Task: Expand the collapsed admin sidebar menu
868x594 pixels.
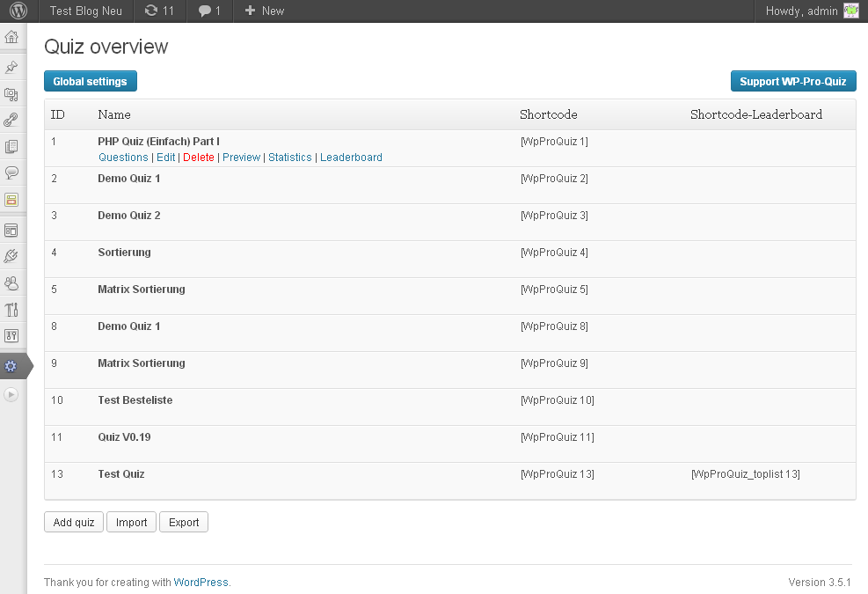Action: click(x=11, y=395)
